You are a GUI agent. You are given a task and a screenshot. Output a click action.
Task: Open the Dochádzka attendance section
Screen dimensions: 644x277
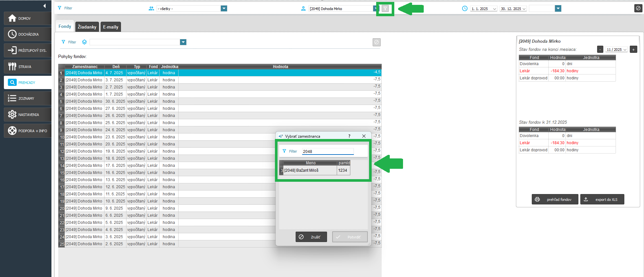click(x=27, y=34)
